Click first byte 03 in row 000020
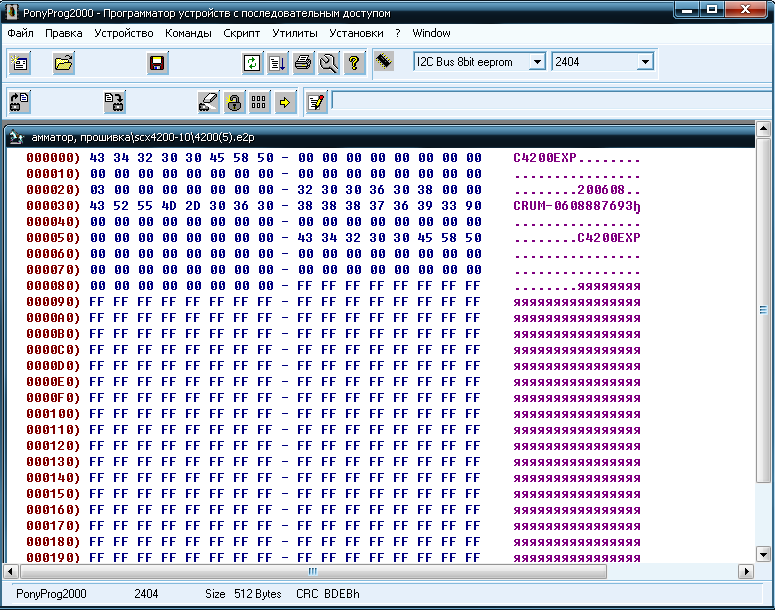775x610 pixels. tap(97, 190)
